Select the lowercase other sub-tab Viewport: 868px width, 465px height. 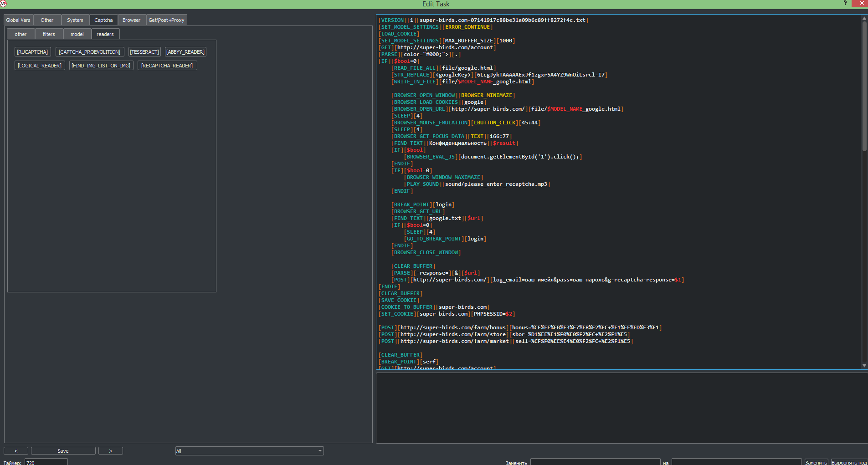click(21, 34)
